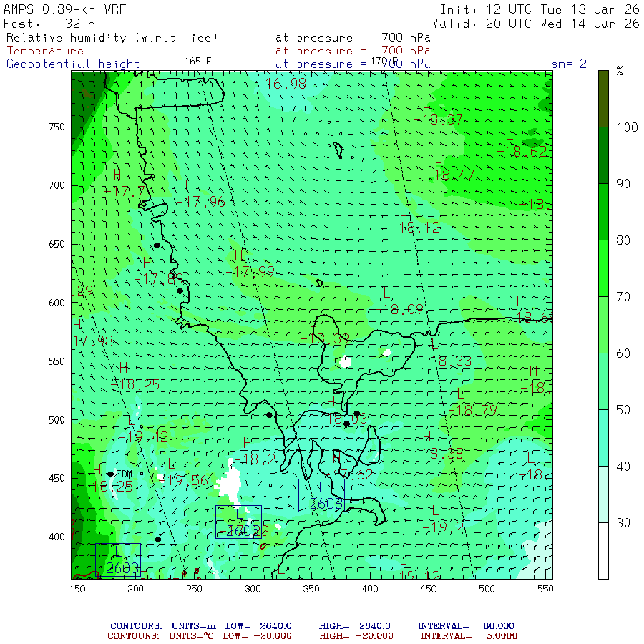Screen dimensions: 644x644
Task: Click the color bar label '90'
Action: click(x=623, y=184)
